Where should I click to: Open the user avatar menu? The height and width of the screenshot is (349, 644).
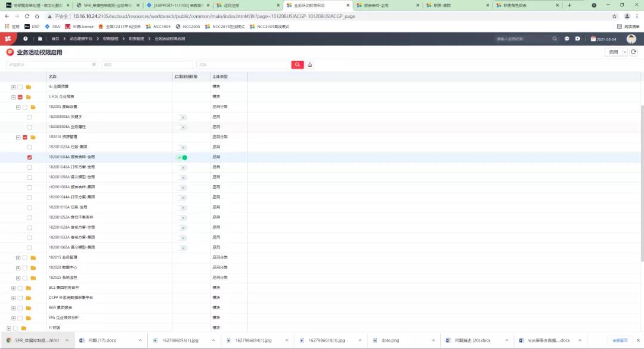point(631,39)
